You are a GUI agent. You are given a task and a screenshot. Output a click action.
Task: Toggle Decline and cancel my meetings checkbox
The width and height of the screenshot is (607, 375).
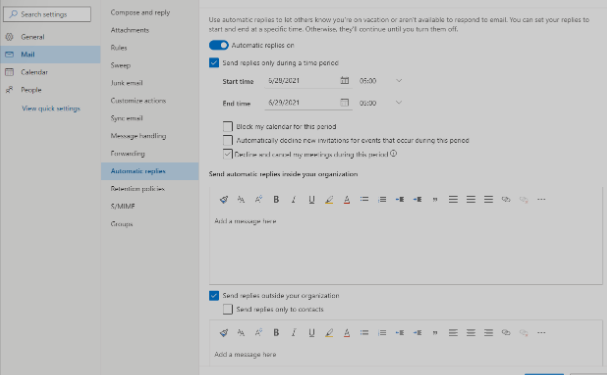(228, 154)
